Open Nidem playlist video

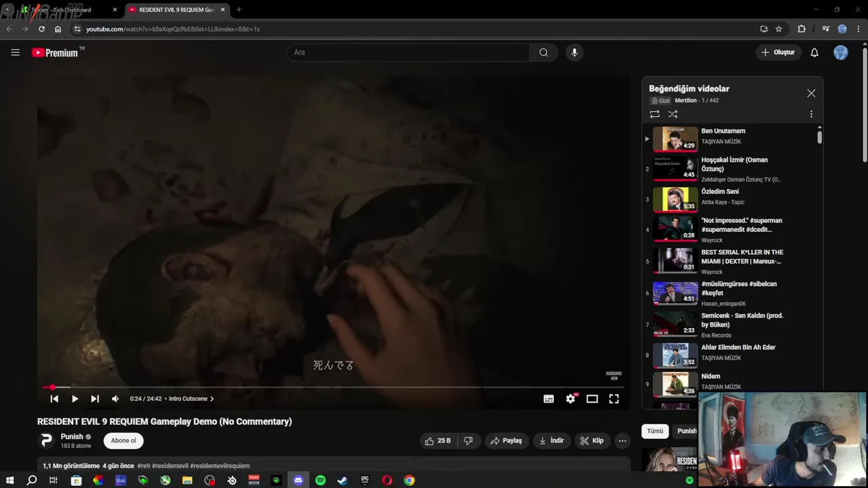tap(732, 384)
